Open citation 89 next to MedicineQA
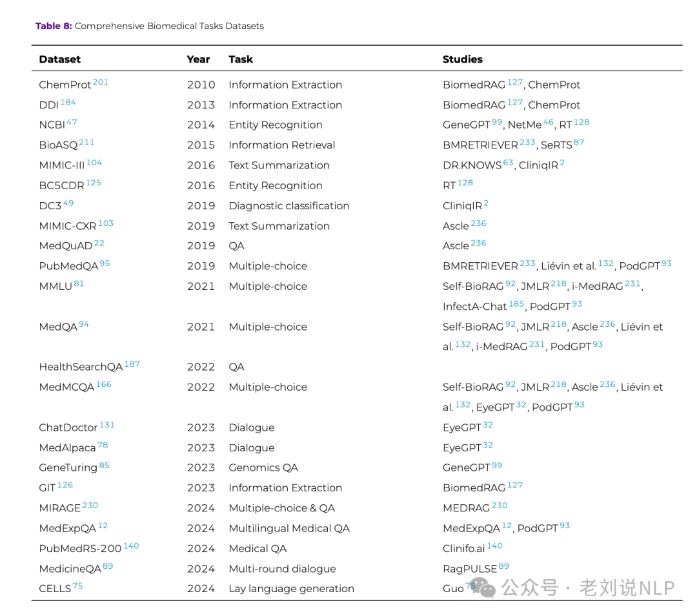Image resolution: width=697 pixels, height=616 pixels. (x=108, y=566)
